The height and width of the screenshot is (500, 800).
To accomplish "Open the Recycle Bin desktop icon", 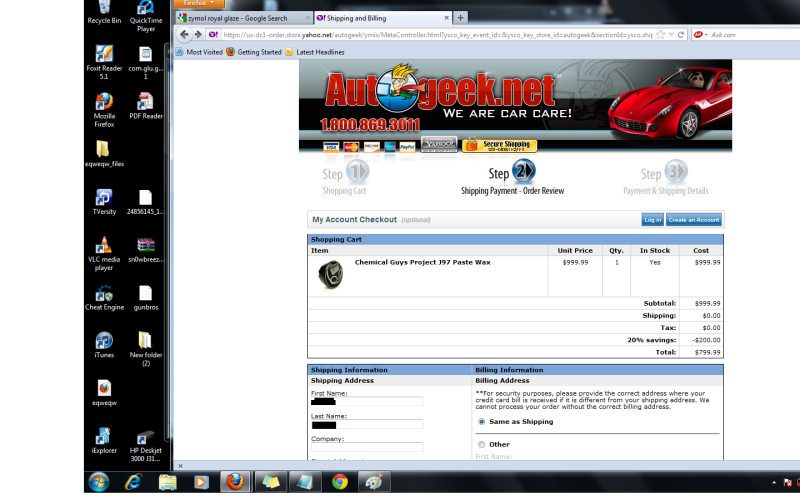I will 104,12.
